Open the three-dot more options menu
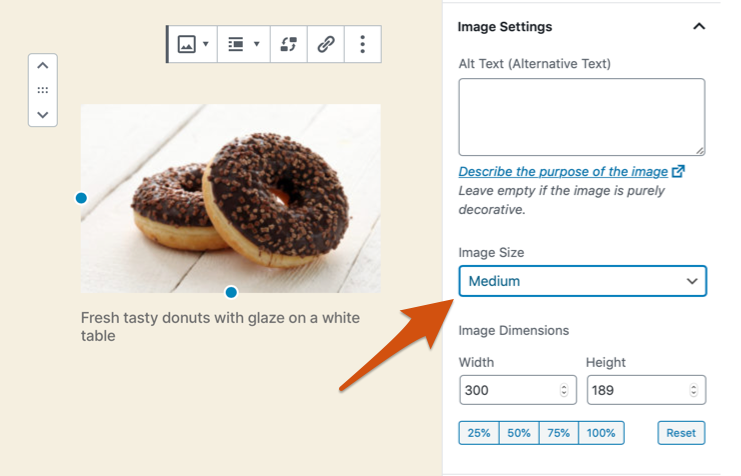The height and width of the screenshot is (476, 741). click(362, 45)
